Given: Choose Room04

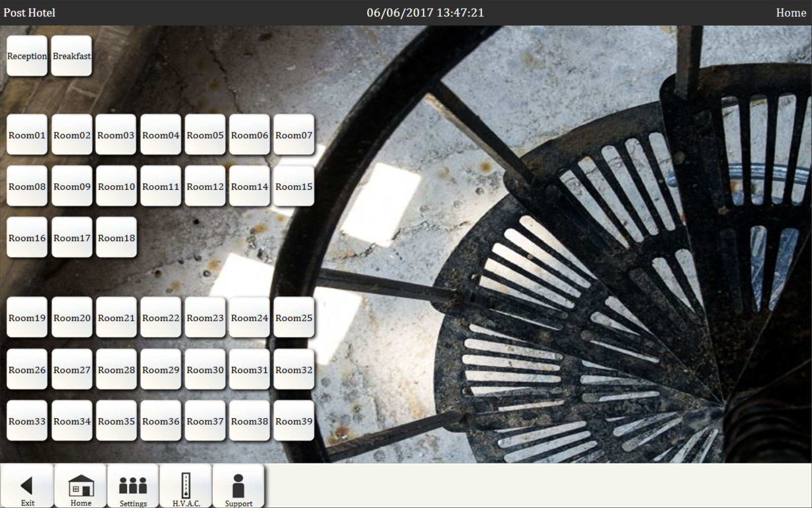Looking at the screenshot, I should click(x=161, y=135).
